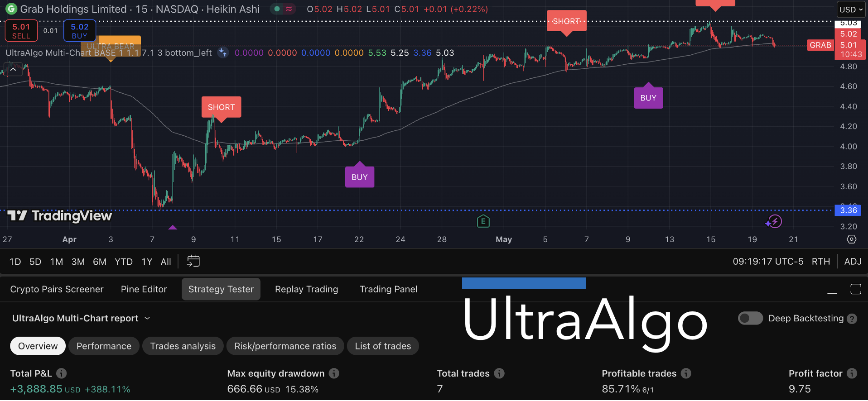The height and width of the screenshot is (401, 868).
Task: Click the SHORT signal label near April 9
Action: pos(221,107)
